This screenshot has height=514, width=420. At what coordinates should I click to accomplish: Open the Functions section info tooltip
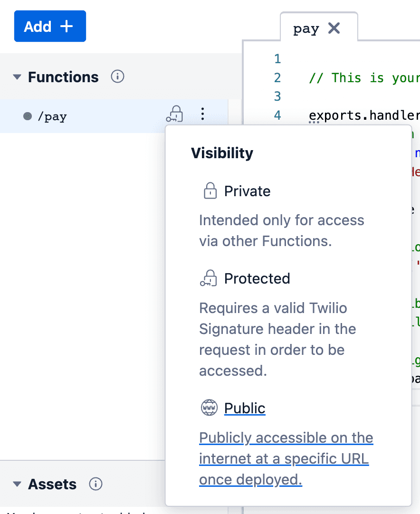click(x=117, y=76)
